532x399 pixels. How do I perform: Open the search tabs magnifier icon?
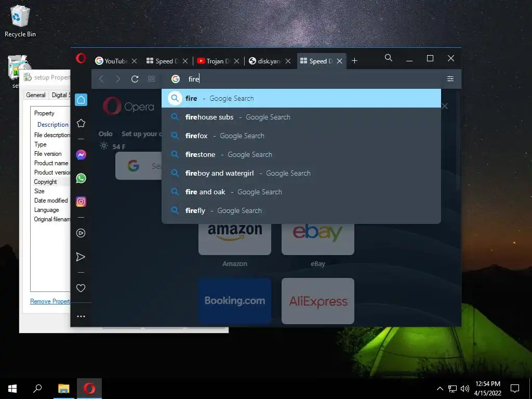[x=389, y=58]
